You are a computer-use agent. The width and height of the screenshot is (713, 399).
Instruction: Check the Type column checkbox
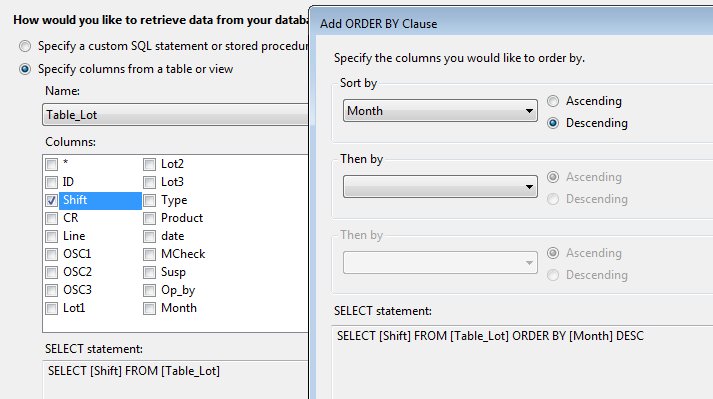coord(149,200)
